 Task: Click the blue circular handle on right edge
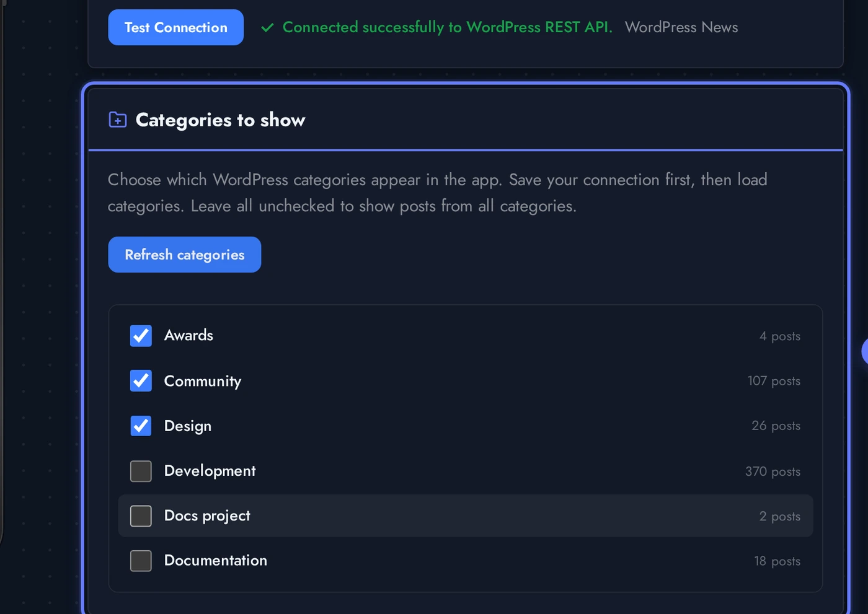pyautogui.click(x=864, y=352)
